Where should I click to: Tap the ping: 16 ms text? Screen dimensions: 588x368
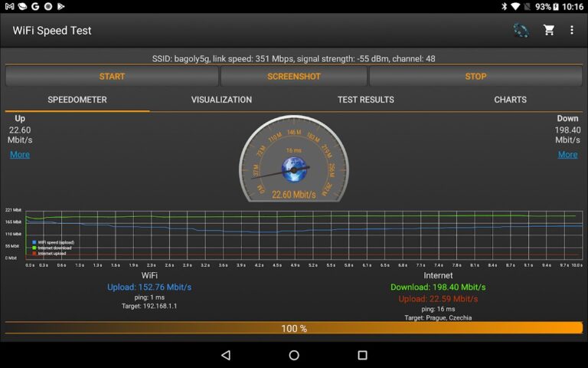[x=438, y=309]
